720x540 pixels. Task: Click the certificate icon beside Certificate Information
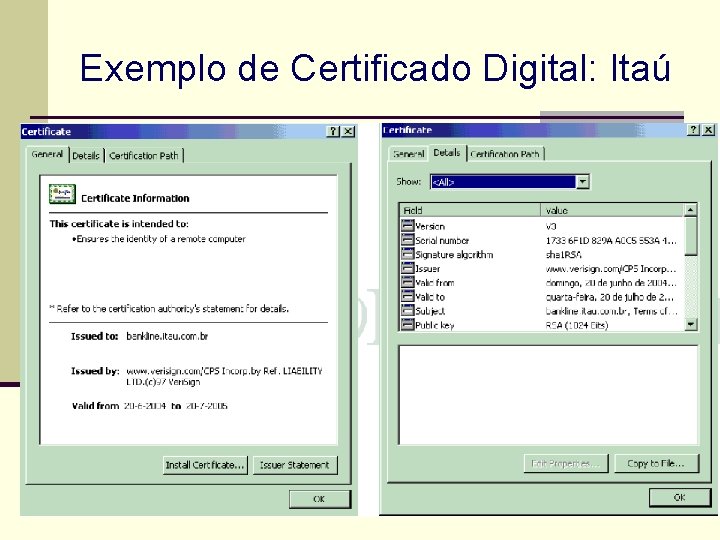(62, 194)
